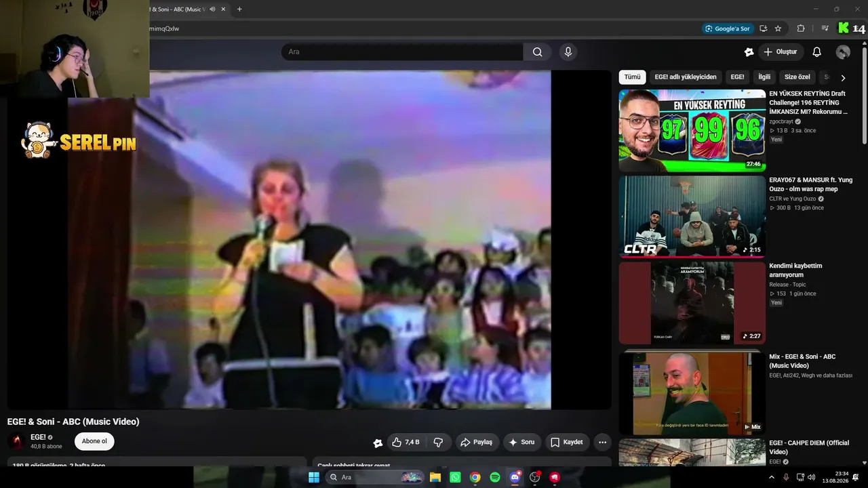Select the 'Size özel' filter chip
The image size is (868, 488).
coord(797,77)
